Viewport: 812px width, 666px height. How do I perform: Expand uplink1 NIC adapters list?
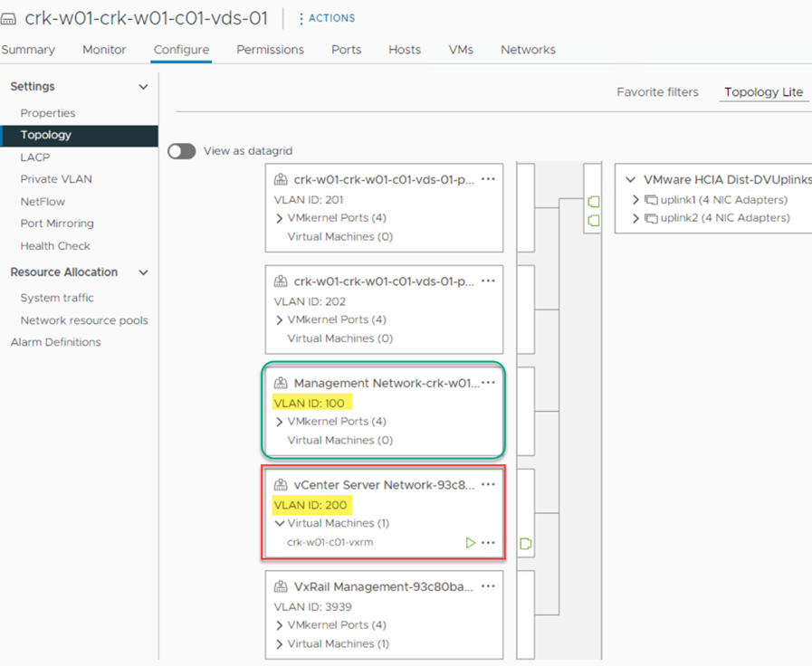coord(636,200)
